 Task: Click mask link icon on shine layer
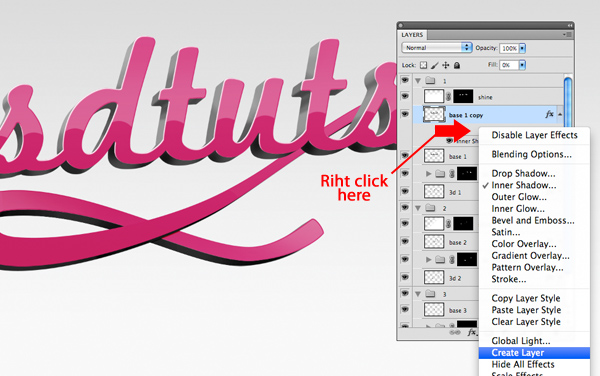(448, 97)
